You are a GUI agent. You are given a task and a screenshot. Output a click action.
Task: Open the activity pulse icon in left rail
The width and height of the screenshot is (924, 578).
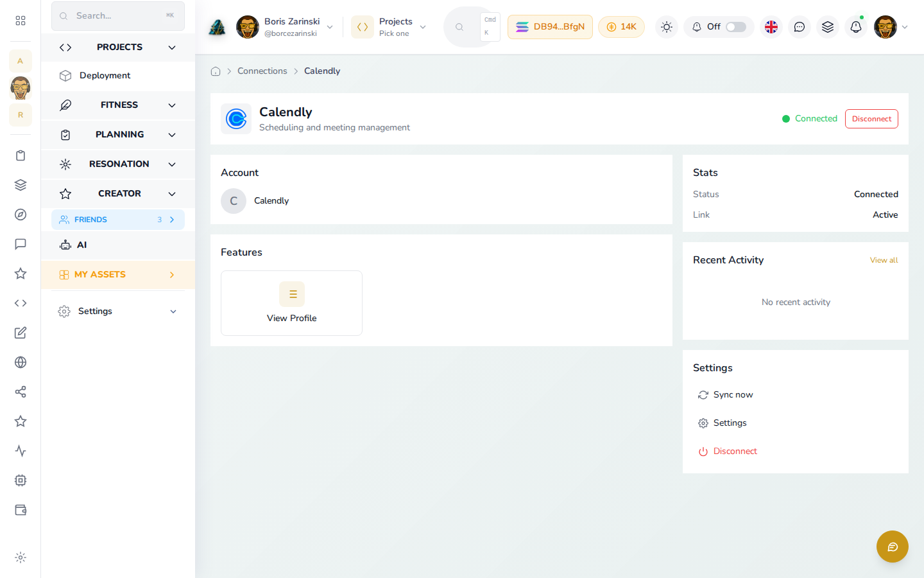[21, 451]
